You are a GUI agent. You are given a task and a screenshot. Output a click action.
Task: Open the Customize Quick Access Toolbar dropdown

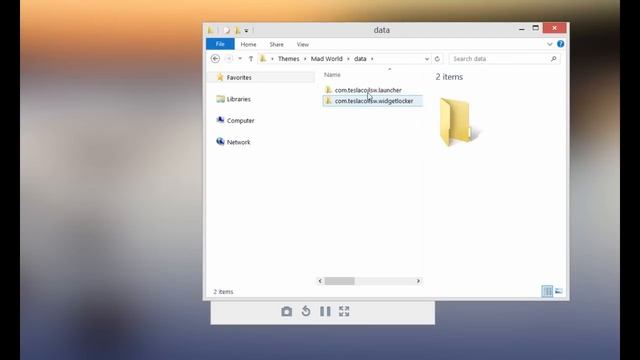pyautogui.click(x=246, y=31)
